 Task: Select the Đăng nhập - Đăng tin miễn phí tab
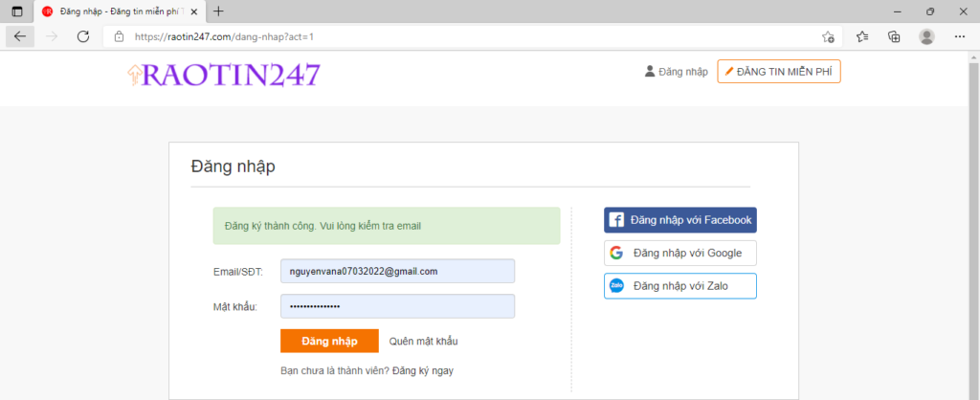pos(120,11)
